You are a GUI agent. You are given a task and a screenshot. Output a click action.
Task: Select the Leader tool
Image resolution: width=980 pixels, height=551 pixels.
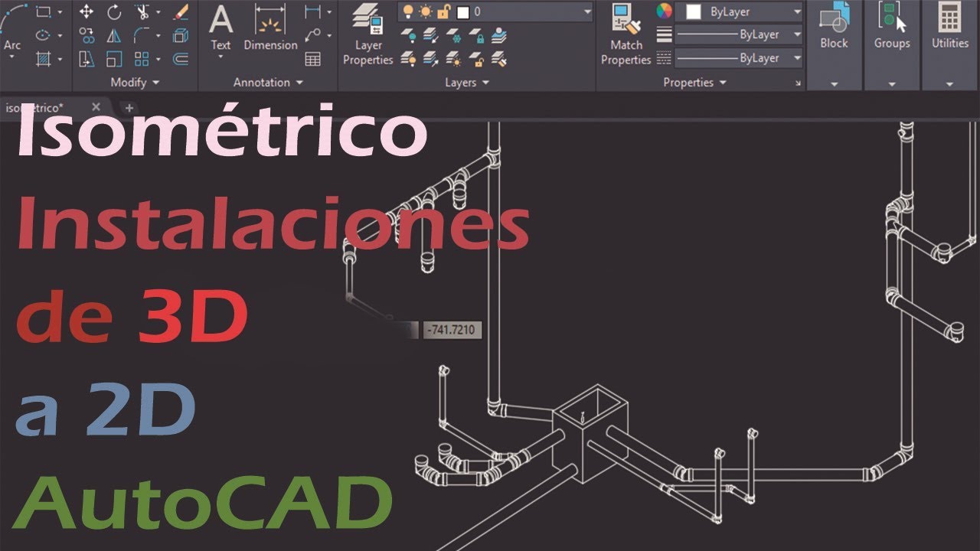[x=312, y=35]
